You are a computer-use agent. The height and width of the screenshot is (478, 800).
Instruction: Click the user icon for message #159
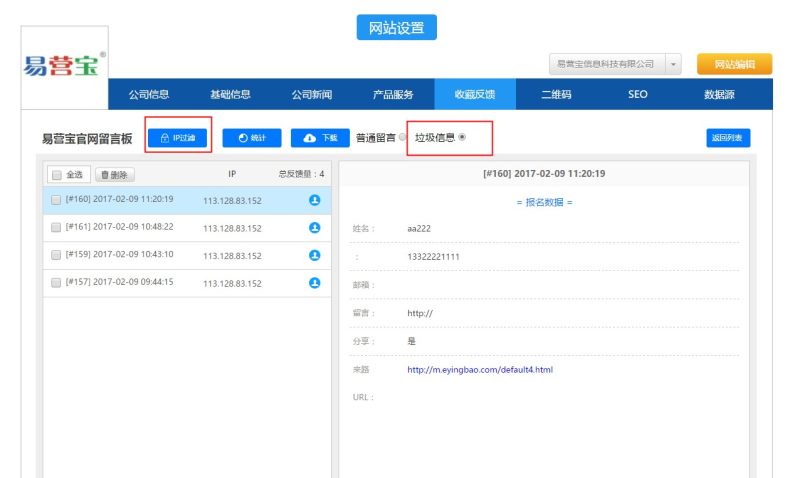click(x=314, y=255)
